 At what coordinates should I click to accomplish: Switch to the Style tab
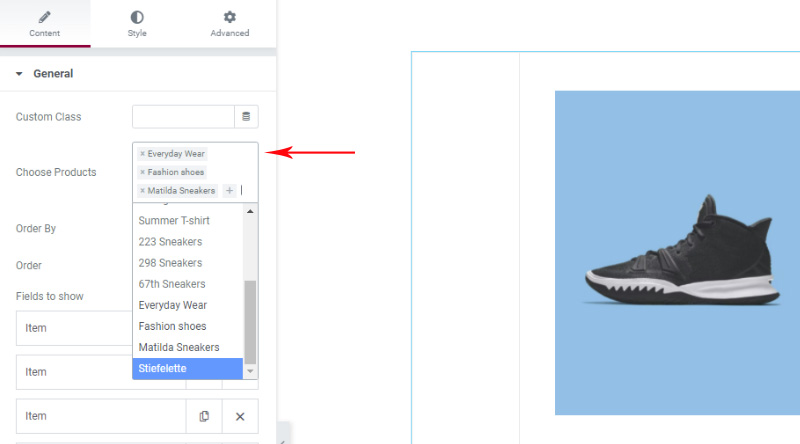tap(137, 23)
